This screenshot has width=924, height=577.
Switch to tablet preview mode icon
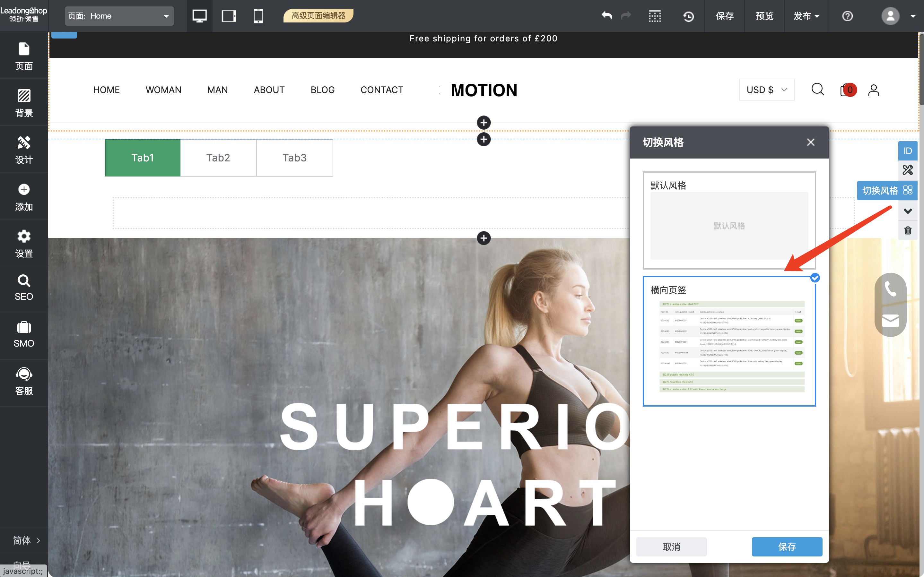(x=229, y=16)
